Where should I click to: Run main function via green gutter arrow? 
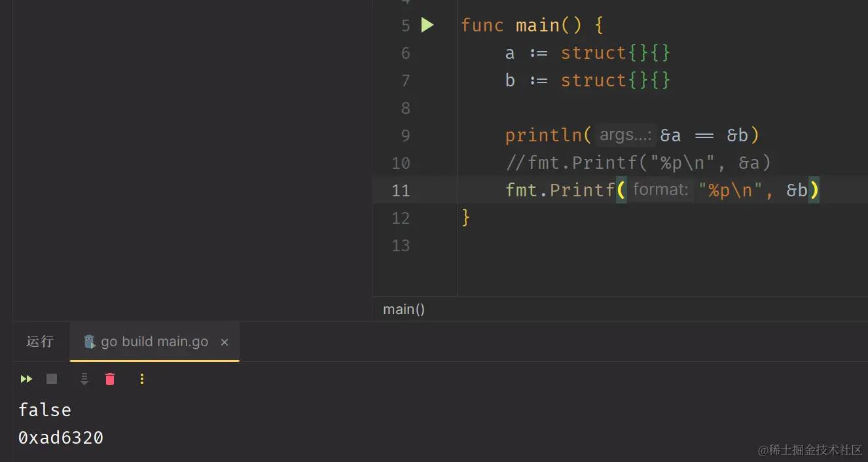click(x=427, y=26)
